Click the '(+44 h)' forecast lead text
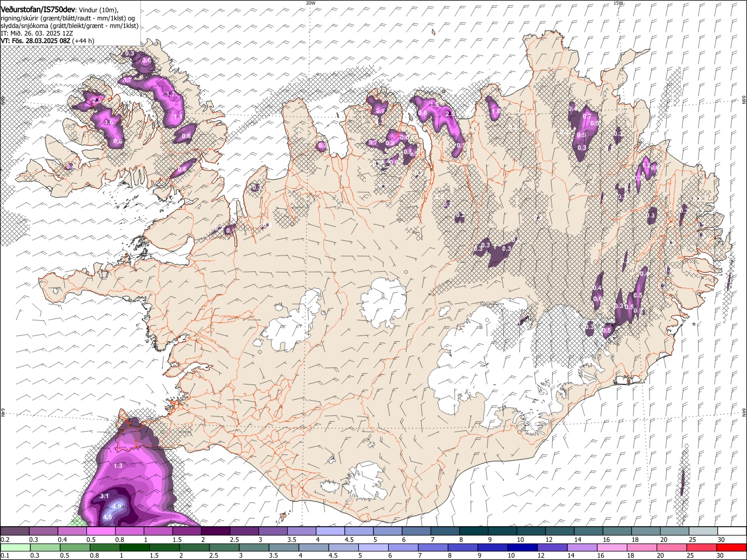Screen dimensions: 747x560 point(83,41)
